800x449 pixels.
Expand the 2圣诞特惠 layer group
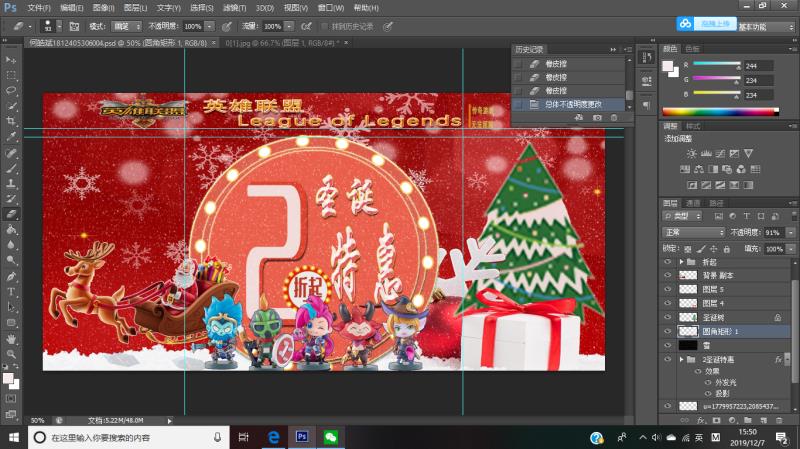tap(681, 360)
